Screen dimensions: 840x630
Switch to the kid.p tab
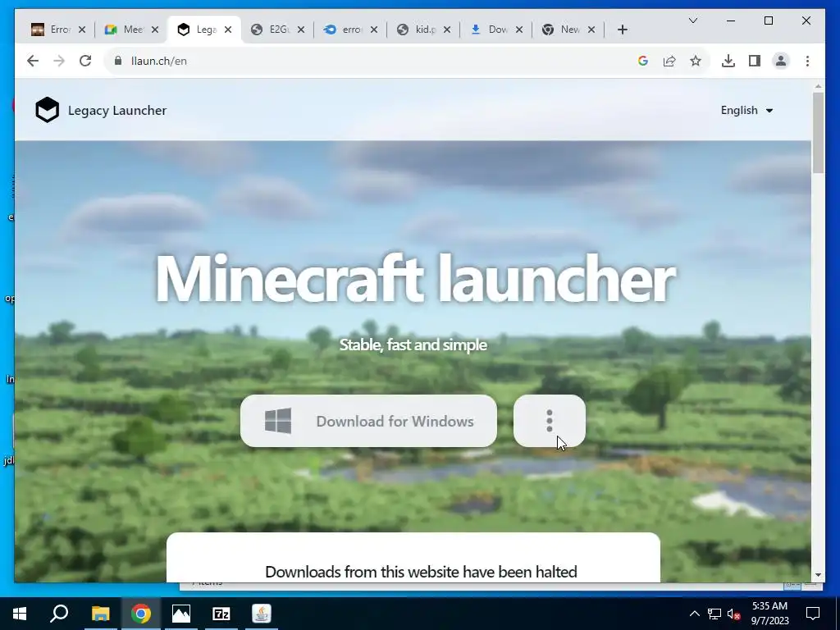pos(417,30)
